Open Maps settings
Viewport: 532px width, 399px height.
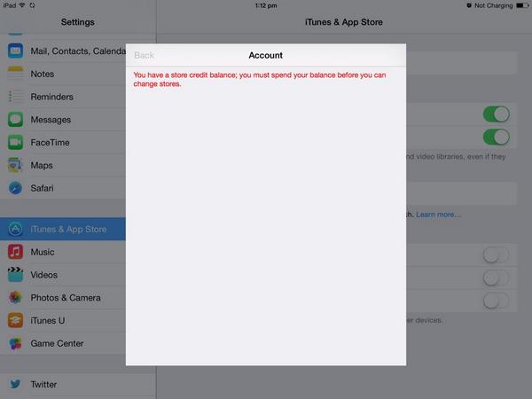coord(63,165)
